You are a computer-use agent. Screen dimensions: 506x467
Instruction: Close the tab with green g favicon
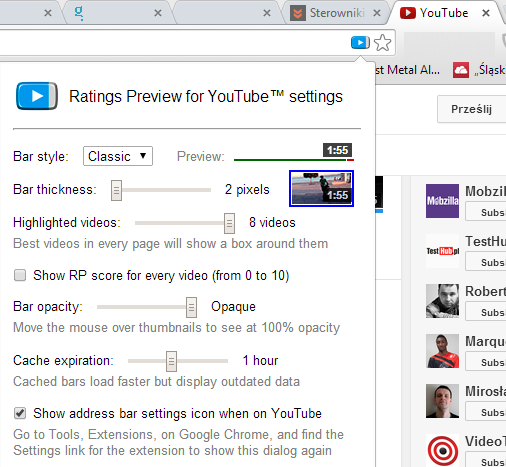(x=158, y=13)
